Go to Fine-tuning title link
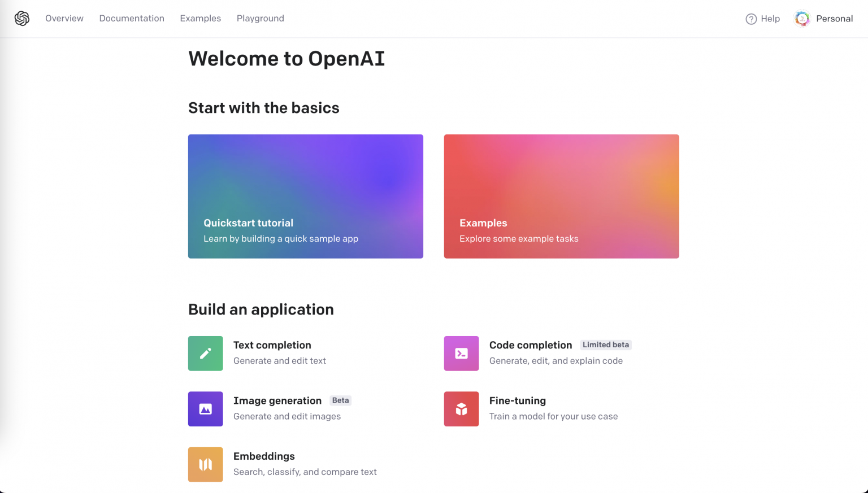The width and height of the screenshot is (868, 493). point(518,400)
